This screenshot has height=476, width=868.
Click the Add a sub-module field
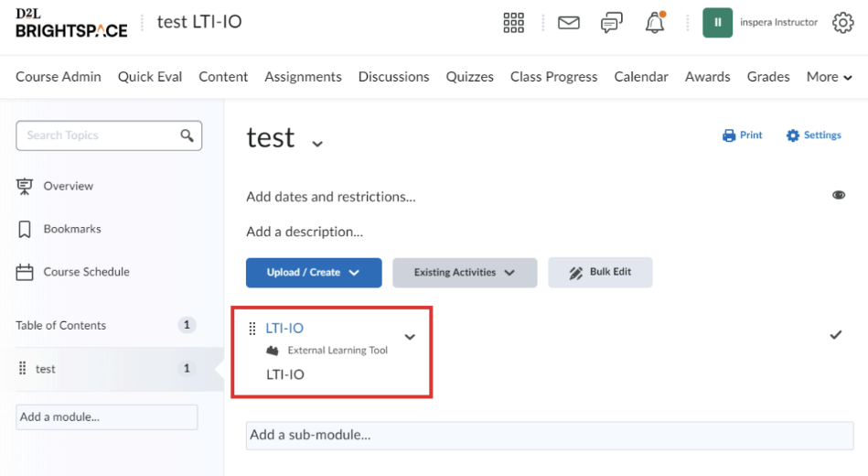coord(550,435)
